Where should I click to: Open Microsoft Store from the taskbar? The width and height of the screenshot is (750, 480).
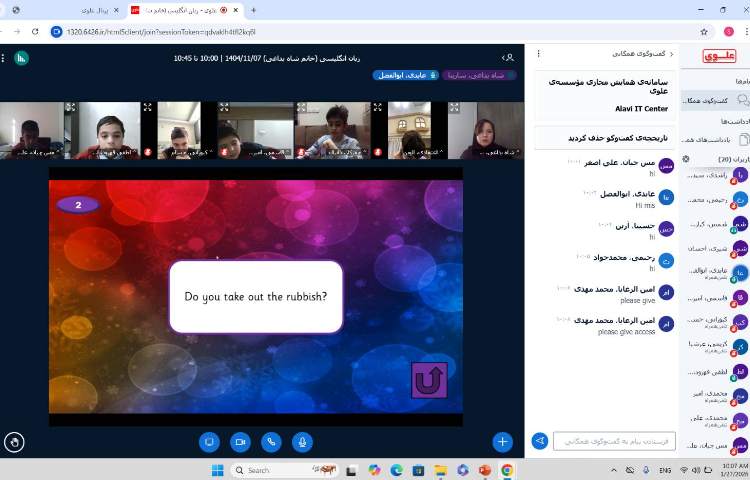tap(419, 470)
